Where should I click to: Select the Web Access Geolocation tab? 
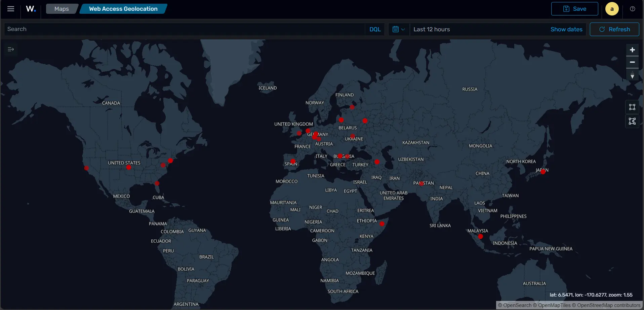coord(123,9)
